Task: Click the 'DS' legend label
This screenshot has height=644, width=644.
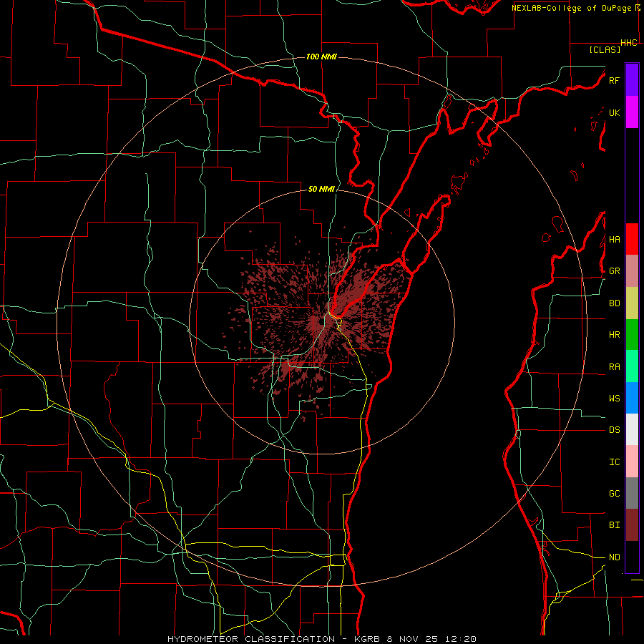Action: tap(614, 430)
